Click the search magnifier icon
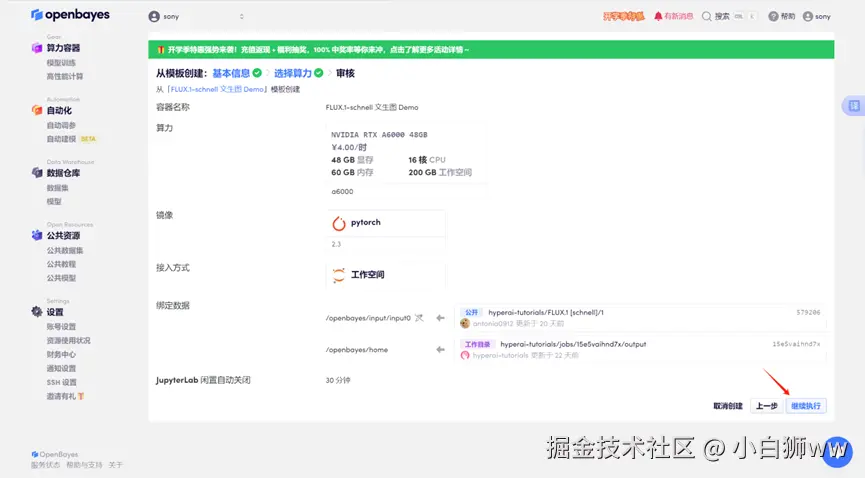 [x=707, y=17]
